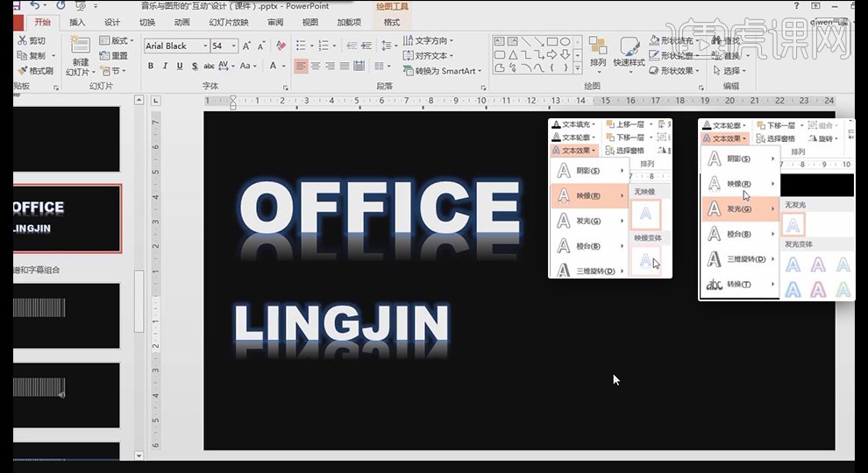The image size is (868, 473).
Task: Open Convert to SmartArt (转换为 SmartArt)
Action: tap(443, 70)
